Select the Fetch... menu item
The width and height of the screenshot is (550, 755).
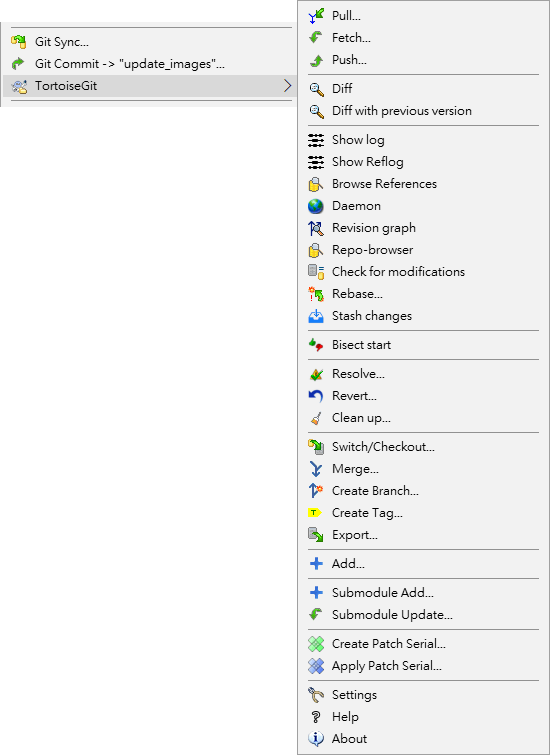[x=424, y=38]
